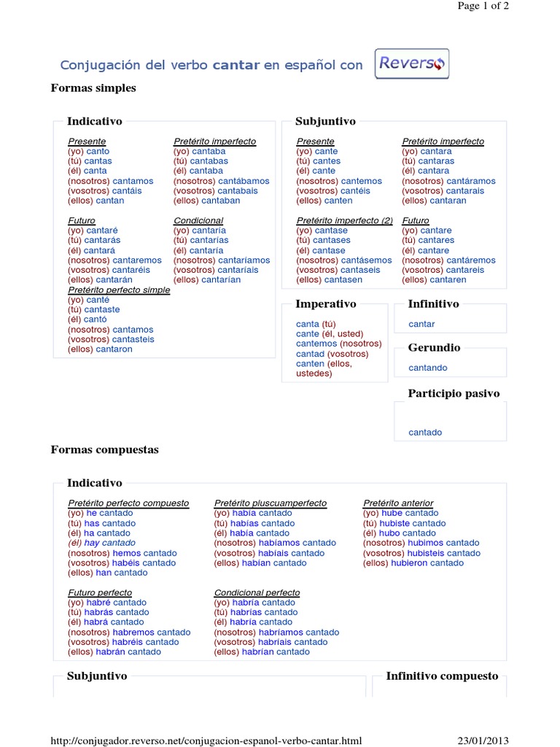The width and height of the screenshot is (560, 747).
Task: Click the bold word cantar in the title
Action: click(236, 65)
